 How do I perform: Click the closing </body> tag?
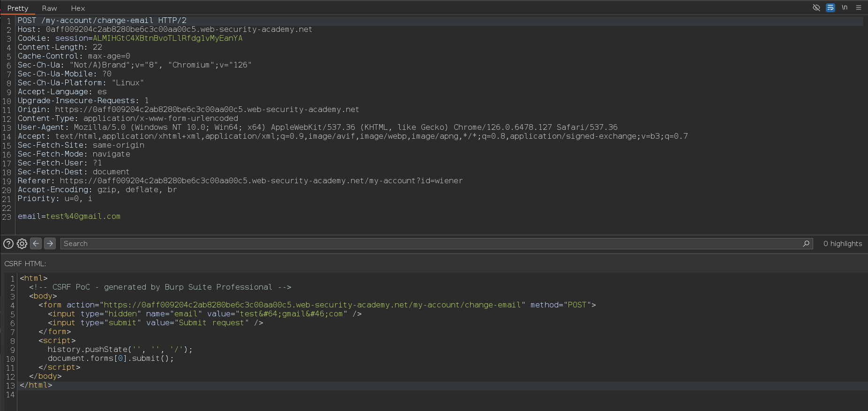coord(45,376)
